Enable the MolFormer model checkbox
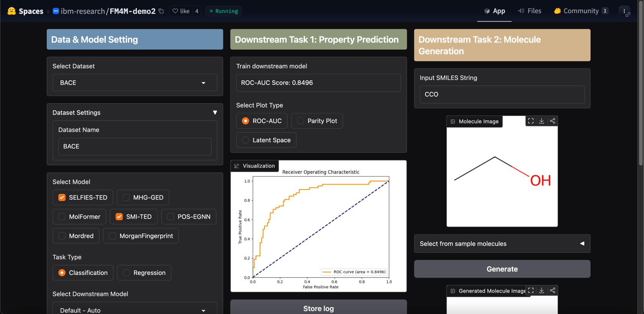This screenshot has height=314, width=644. tap(62, 217)
